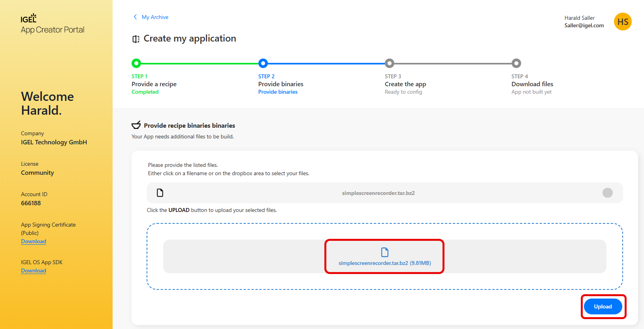Screen dimensions: 644x329
Task: Select the gray Step 3 progress circle
Action: click(x=390, y=63)
